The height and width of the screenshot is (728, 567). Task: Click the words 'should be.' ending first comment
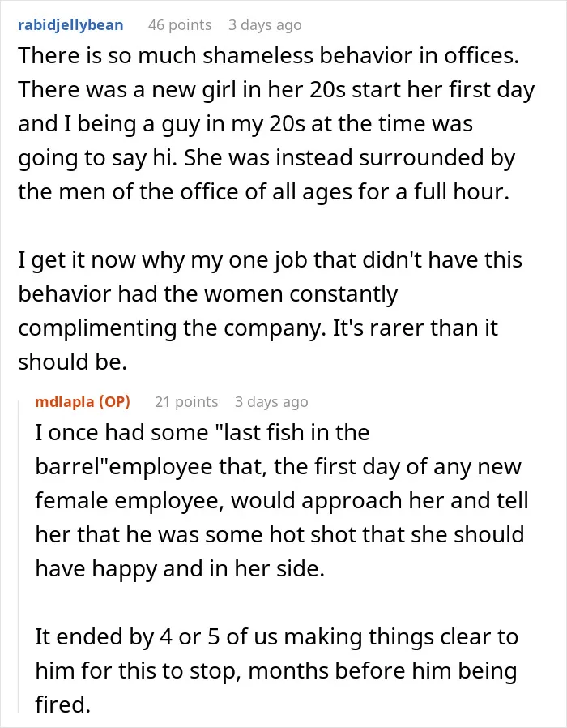pos(72,362)
